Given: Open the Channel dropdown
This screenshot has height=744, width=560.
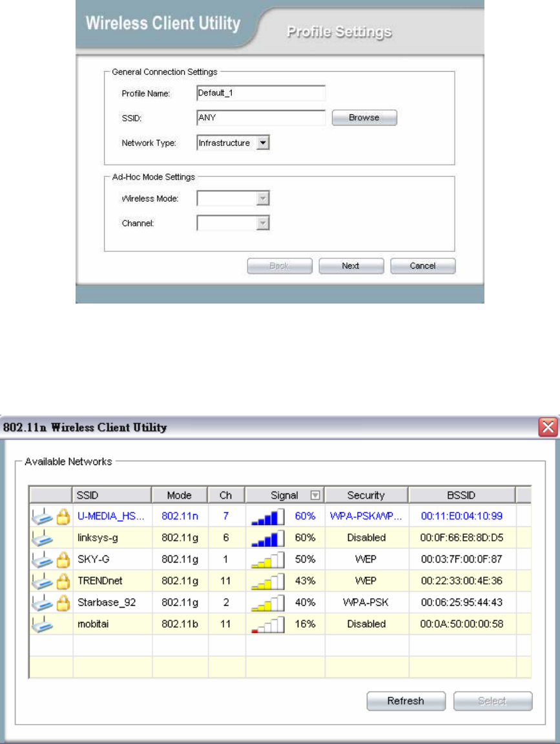Looking at the screenshot, I should [x=263, y=223].
